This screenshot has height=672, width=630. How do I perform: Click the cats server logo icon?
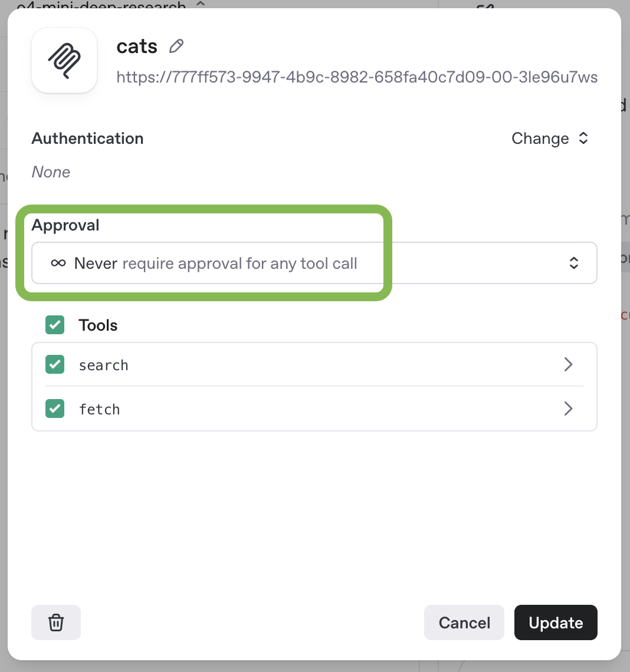[64, 60]
